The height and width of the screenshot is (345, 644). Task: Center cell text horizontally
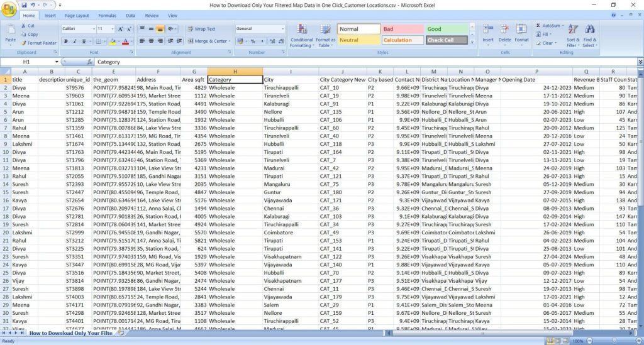coord(151,41)
